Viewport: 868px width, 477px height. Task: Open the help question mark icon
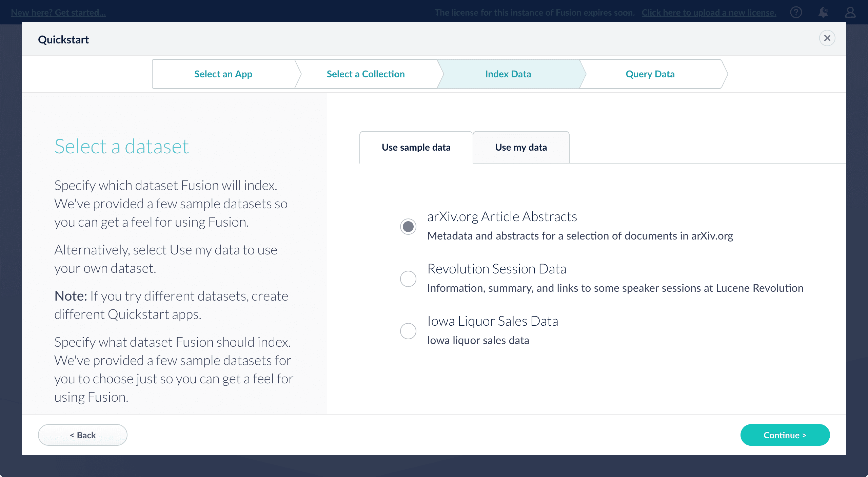[796, 13]
